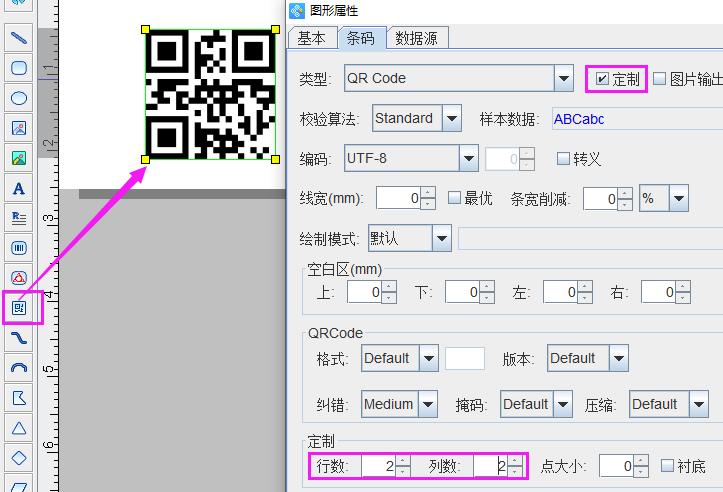
Task: Select the insert picture tool
Action: [18, 128]
